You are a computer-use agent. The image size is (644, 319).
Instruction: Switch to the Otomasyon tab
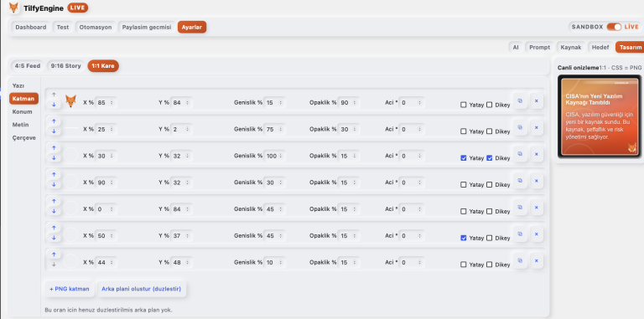tap(96, 27)
